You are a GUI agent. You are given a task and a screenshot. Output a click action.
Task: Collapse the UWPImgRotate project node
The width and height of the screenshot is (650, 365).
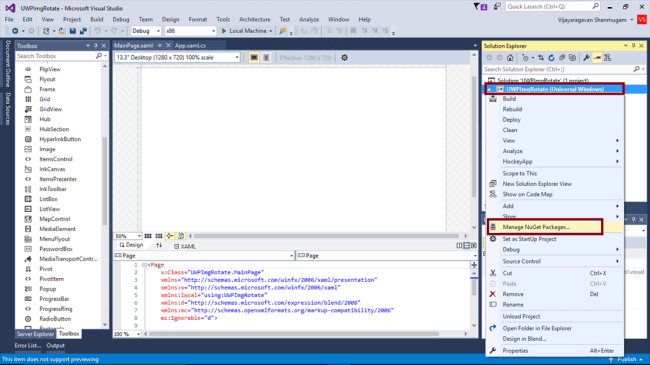tap(489, 89)
